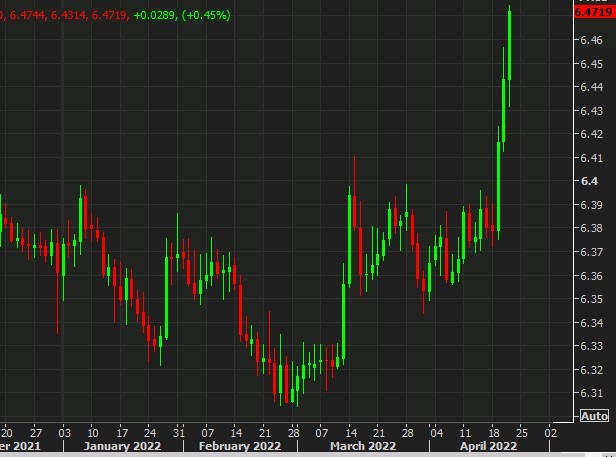Click the bold 6.4 price axis label
The image size is (616, 457).
click(x=589, y=181)
